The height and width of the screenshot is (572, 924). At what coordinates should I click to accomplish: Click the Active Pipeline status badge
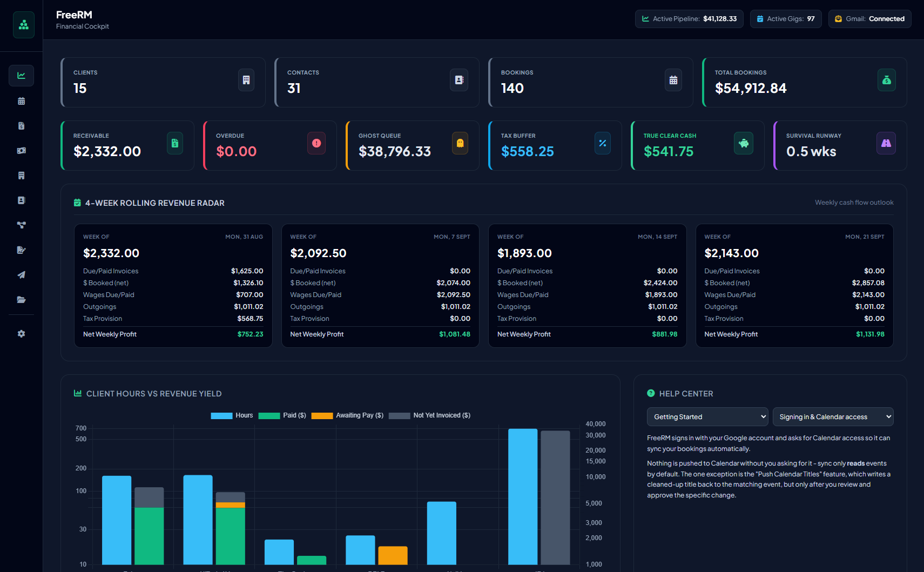pos(689,19)
